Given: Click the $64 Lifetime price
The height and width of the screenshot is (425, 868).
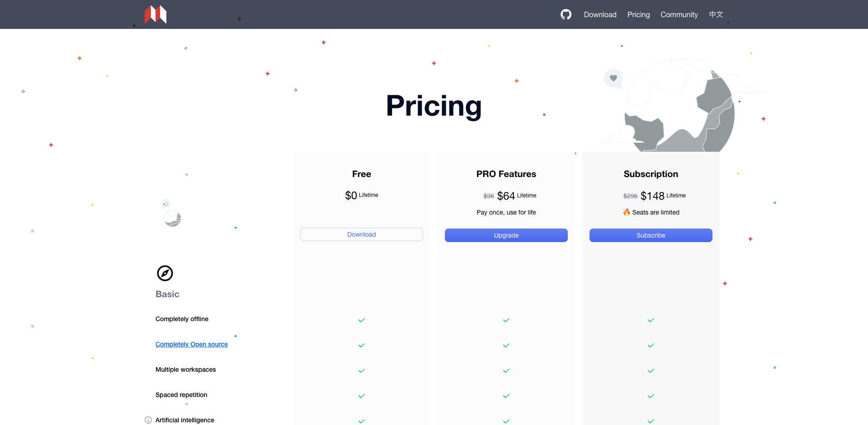Looking at the screenshot, I should [x=517, y=196].
